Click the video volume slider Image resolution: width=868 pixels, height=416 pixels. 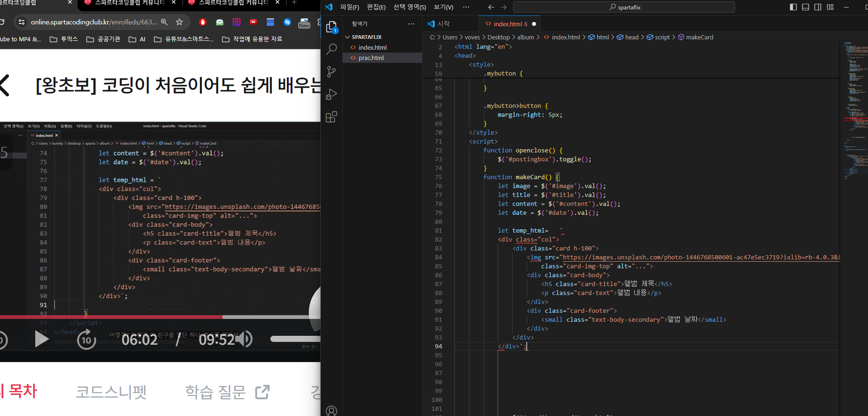[x=295, y=339]
